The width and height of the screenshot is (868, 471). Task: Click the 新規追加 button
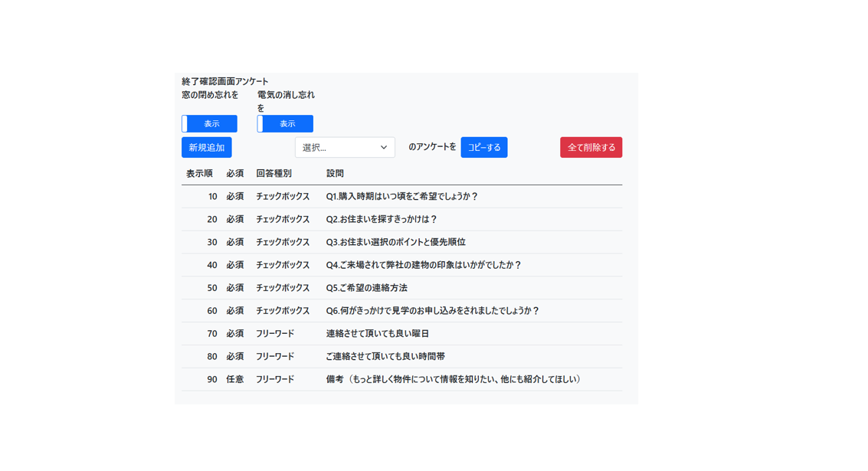[207, 147]
